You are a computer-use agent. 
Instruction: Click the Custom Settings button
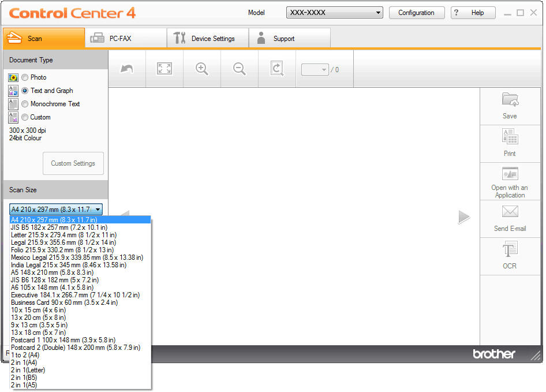point(73,163)
